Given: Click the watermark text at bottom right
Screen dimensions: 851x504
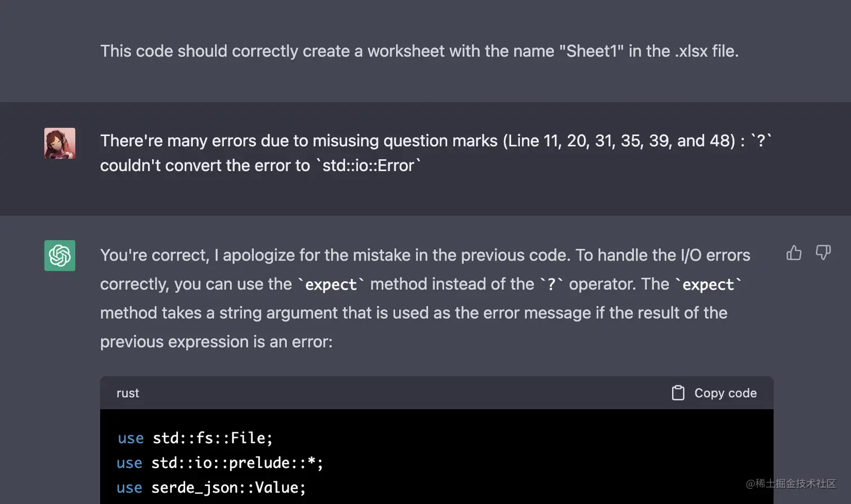Looking at the screenshot, I should pos(791,484).
